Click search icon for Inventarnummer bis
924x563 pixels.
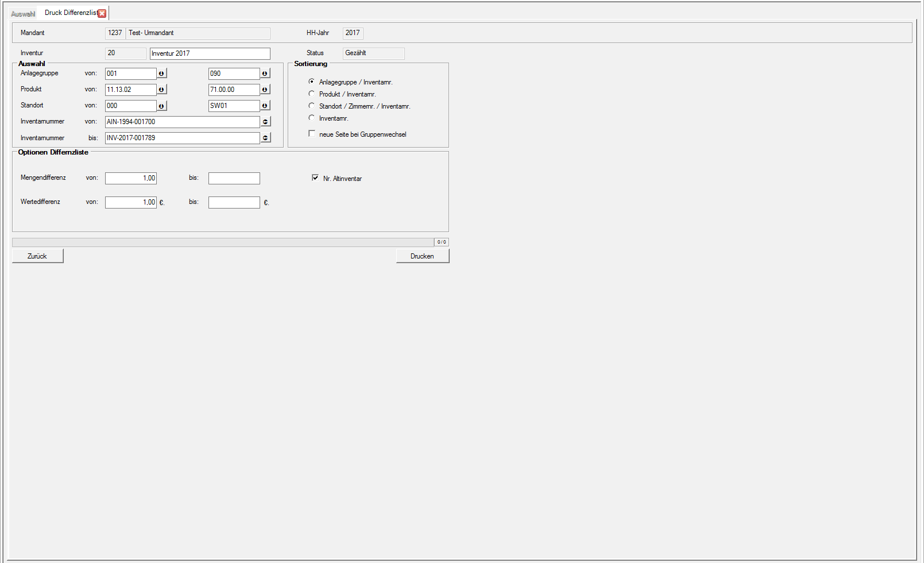click(265, 138)
